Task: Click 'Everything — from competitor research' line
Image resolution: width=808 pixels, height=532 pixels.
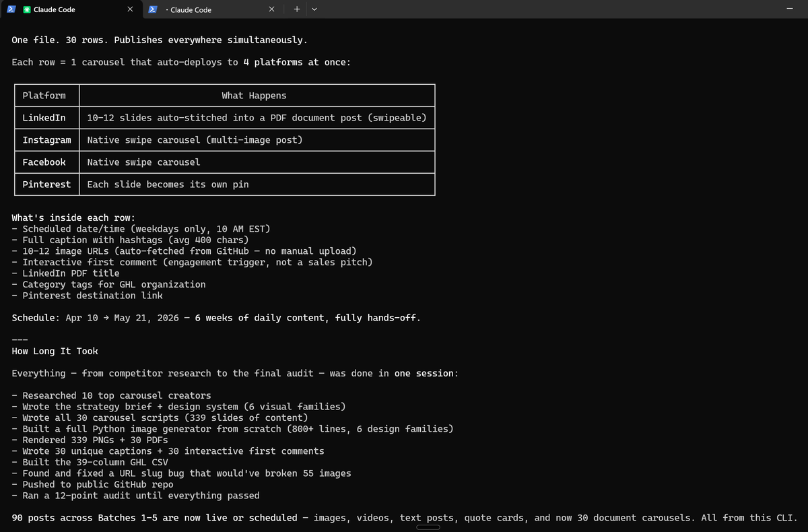Action: [235, 373]
